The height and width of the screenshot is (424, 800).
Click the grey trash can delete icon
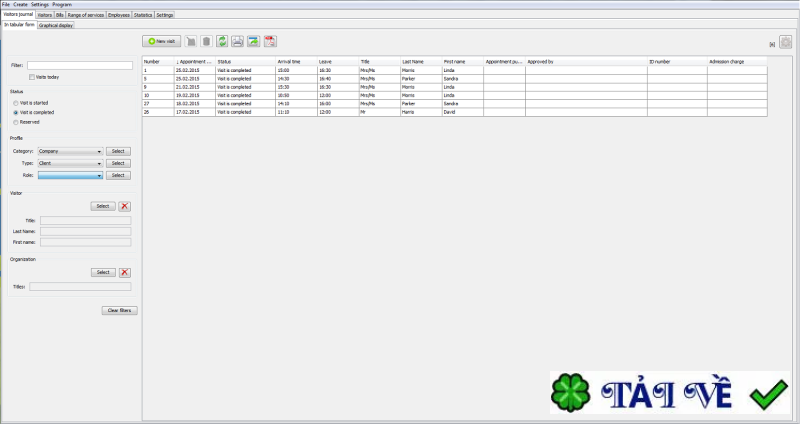tap(206, 41)
